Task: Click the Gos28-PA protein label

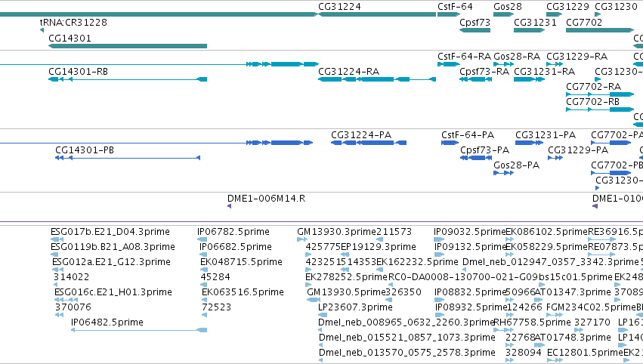Action: pos(516,165)
